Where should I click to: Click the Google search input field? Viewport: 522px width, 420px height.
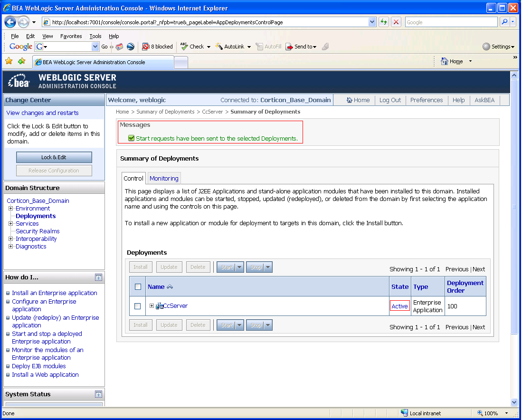451,22
